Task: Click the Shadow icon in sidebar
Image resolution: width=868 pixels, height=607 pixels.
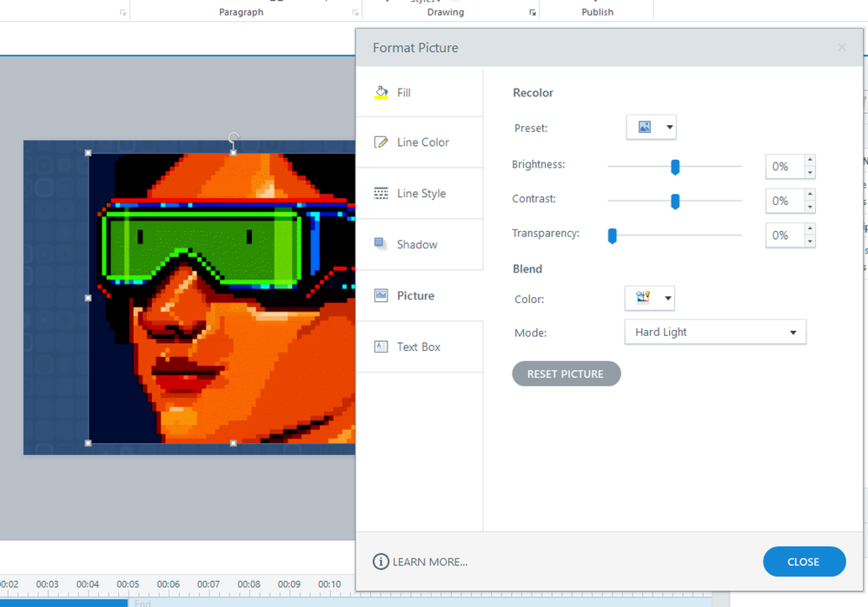Action: pyautogui.click(x=381, y=244)
